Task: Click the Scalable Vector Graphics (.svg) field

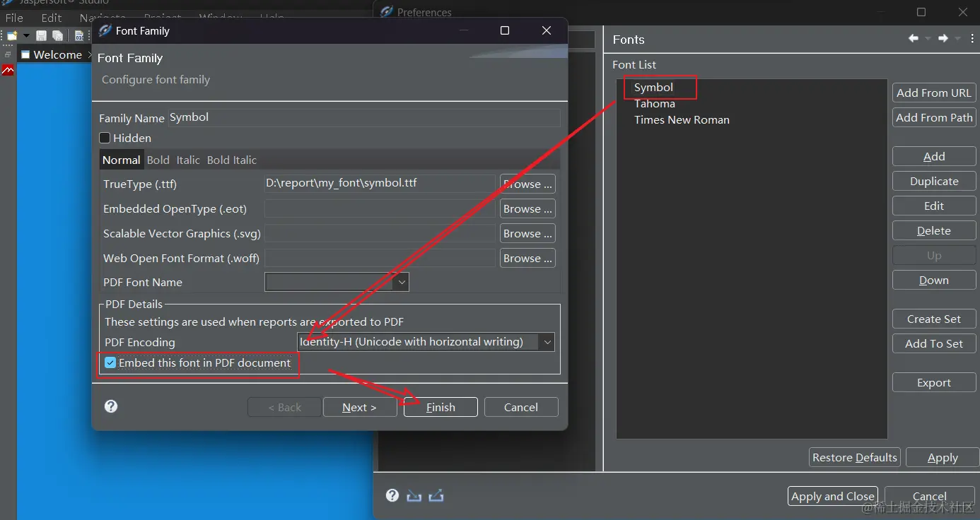Action: [x=380, y=233]
